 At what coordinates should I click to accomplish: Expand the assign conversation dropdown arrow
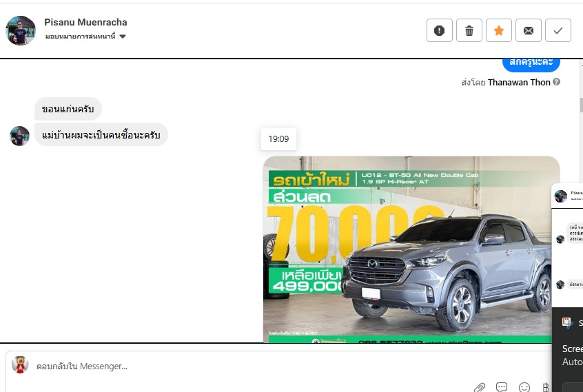[x=123, y=37]
